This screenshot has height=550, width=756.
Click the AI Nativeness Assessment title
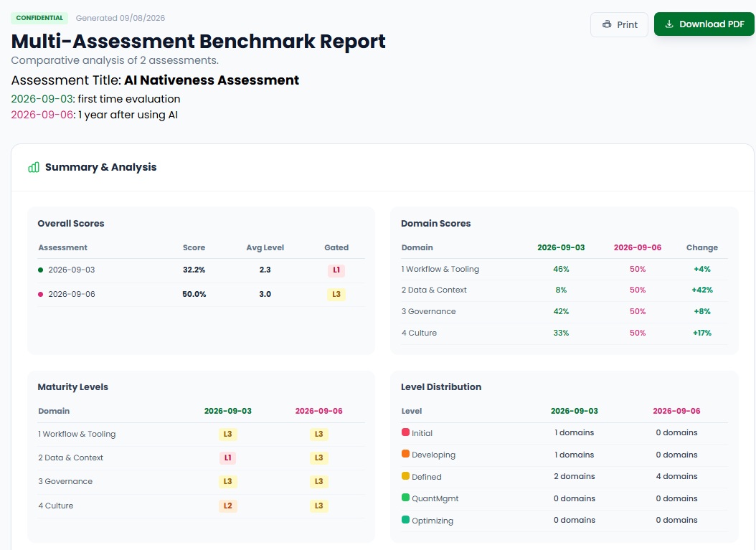pos(212,80)
